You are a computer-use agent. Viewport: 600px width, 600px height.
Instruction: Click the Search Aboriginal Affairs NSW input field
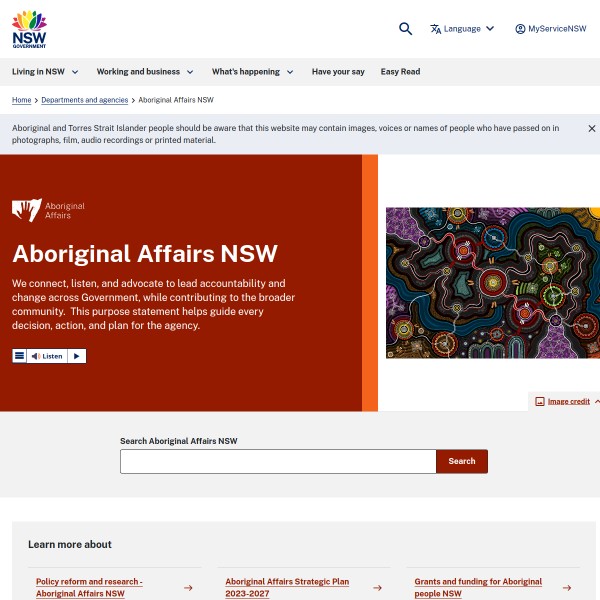click(278, 461)
